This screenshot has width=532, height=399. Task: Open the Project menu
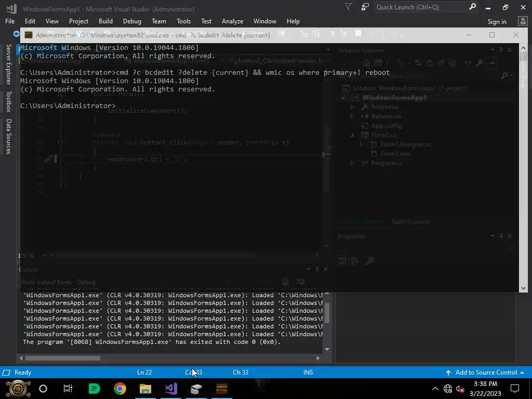pos(78,21)
